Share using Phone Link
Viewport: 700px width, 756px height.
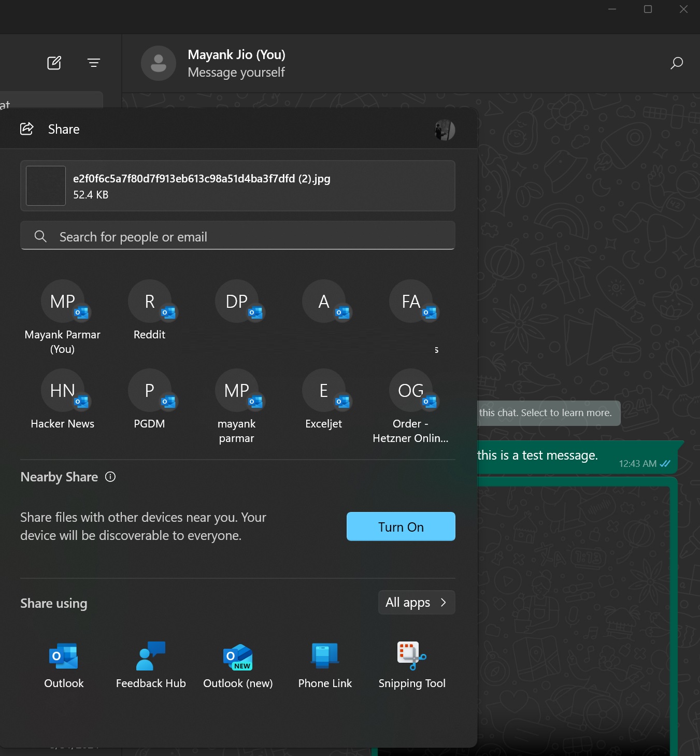pos(325,665)
